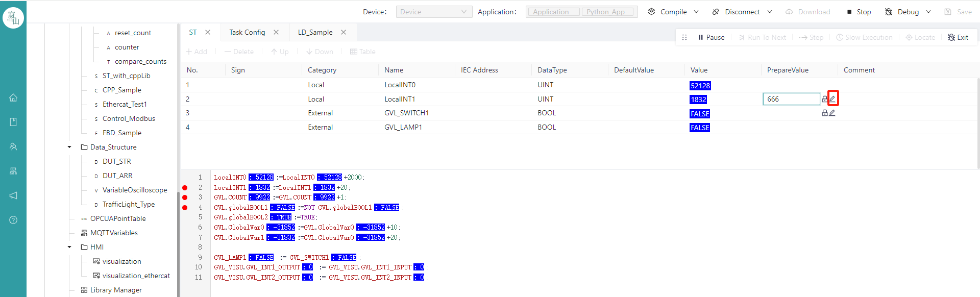Select Python_App in the Application selector

[x=607, y=12]
